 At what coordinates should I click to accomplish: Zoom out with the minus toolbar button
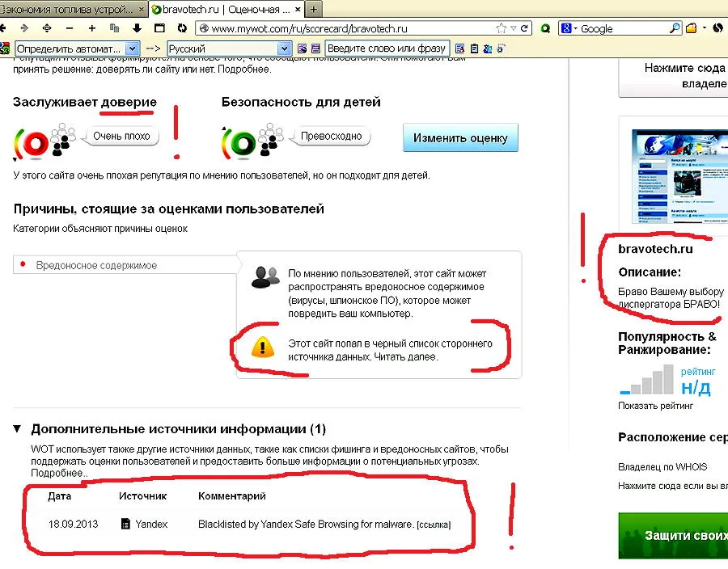pyautogui.click(x=70, y=28)
